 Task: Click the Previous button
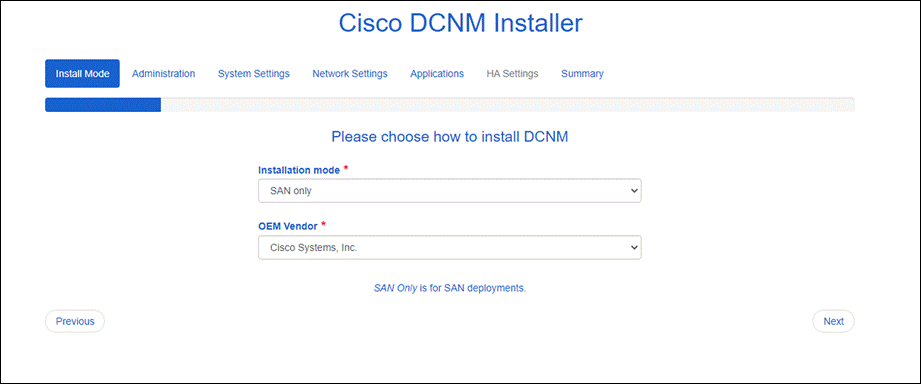[x=75, y=321]
